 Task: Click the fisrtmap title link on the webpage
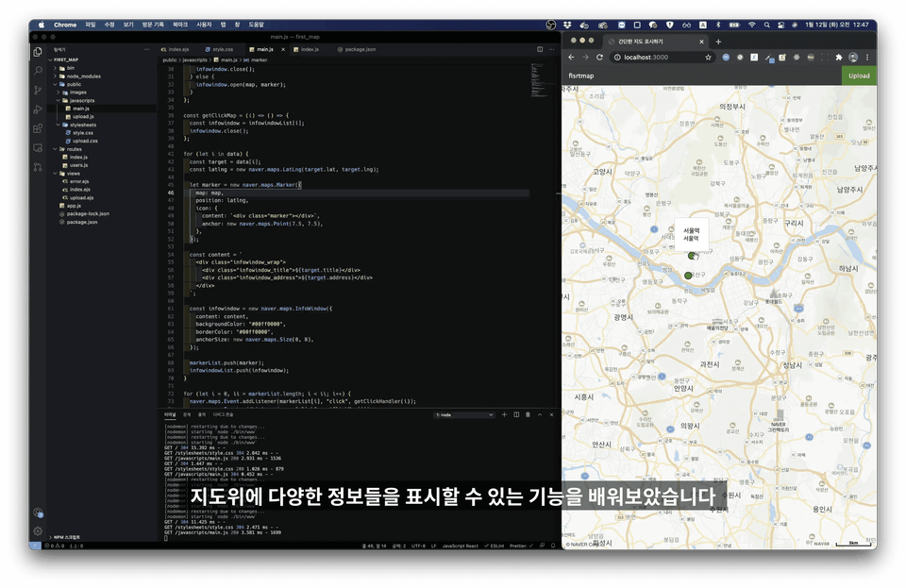[580, 76]
